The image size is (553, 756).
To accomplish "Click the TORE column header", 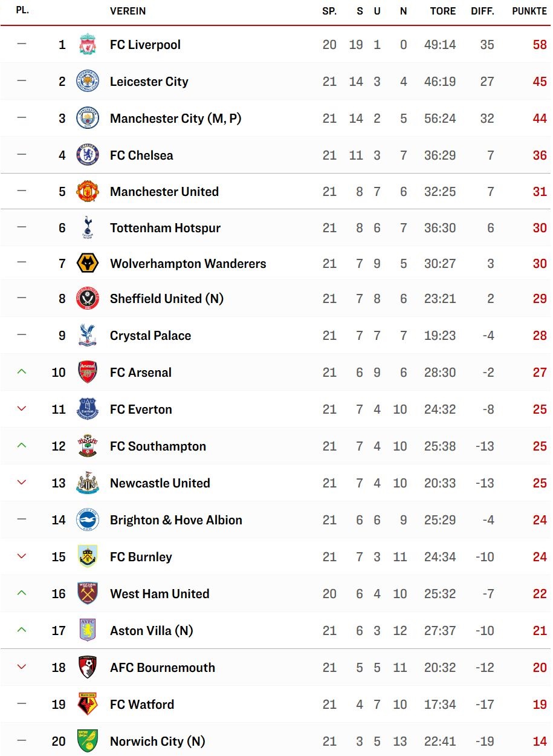I will pyautogui.click(x=443, y=11).
